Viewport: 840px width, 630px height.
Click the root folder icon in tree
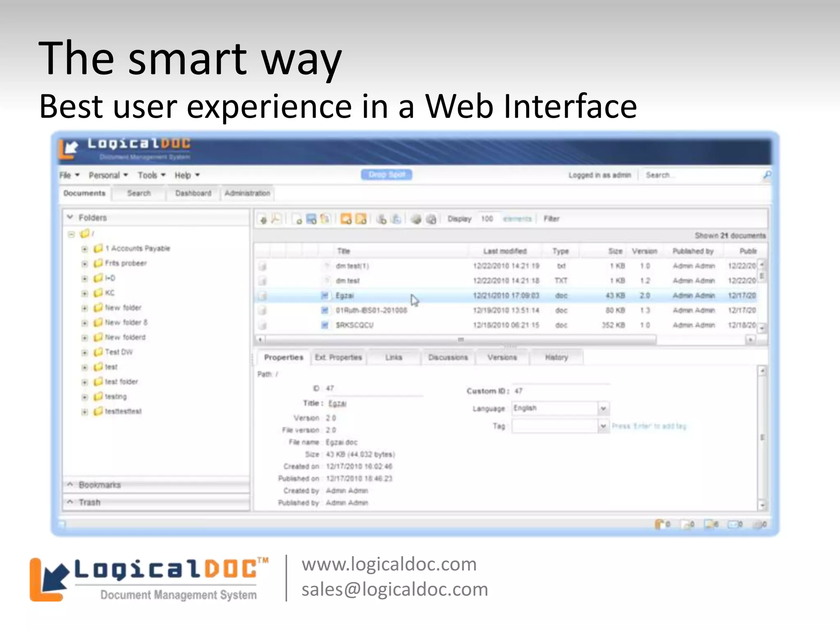click(x=85, y=234)
